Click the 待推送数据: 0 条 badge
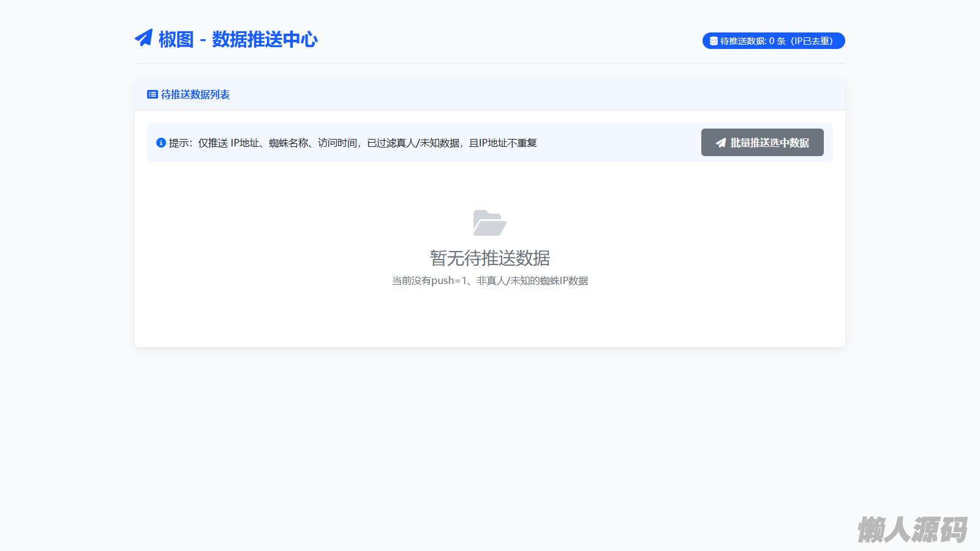 (774, 41)
